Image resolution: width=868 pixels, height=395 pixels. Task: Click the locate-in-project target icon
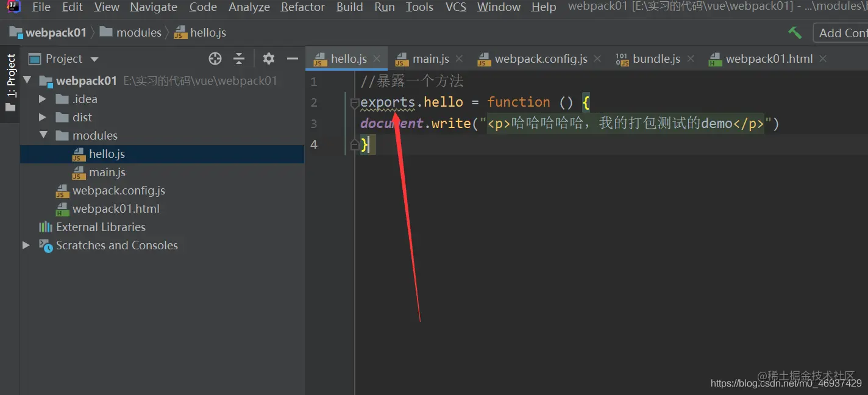(215, 59)
